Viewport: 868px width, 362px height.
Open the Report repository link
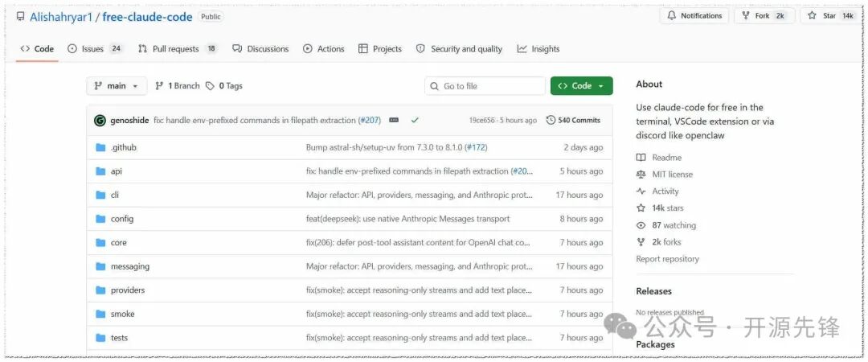(x=667, y=259)
